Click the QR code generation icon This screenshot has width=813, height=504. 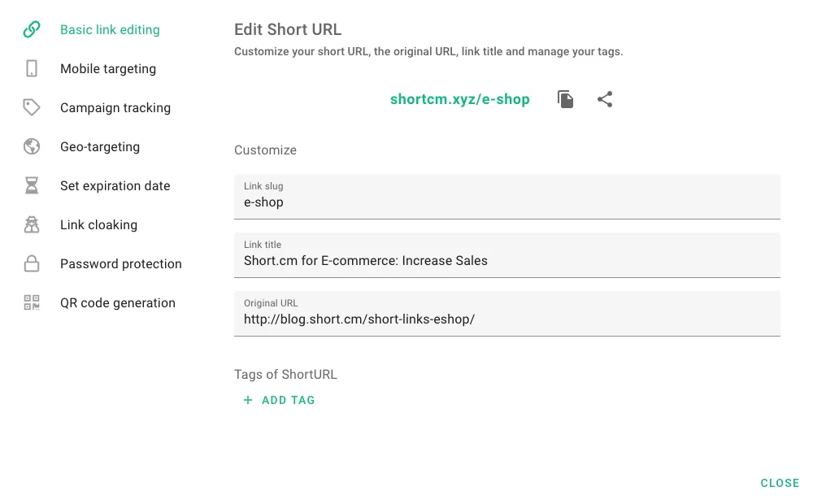tap(31, 302)
